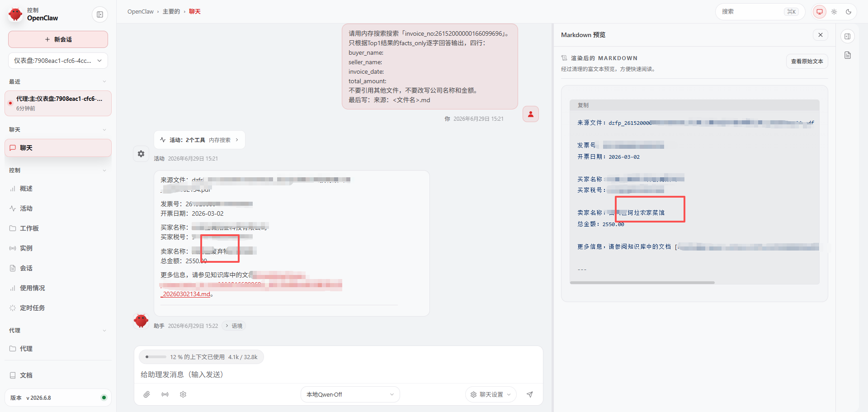This screenshot has height=412, width=868.
Task: Click the ⌘K shortcut badge in search
Action: click(792, 12)
